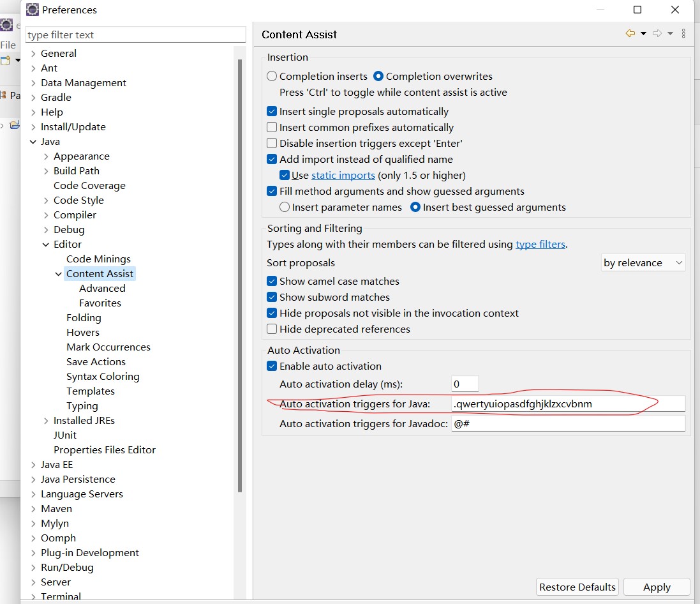Toggle Show camel case matches
Image resolution: width=700 pixels, height=604 pixels.
(x=271, y=281)
